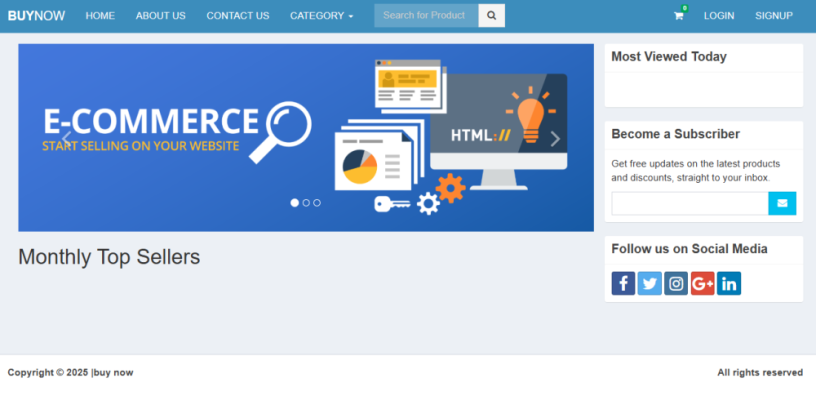Select the second carousel indicator dot
Image resolution: width=816 pixels, height=396 pixels.
(x=306, y=203)
